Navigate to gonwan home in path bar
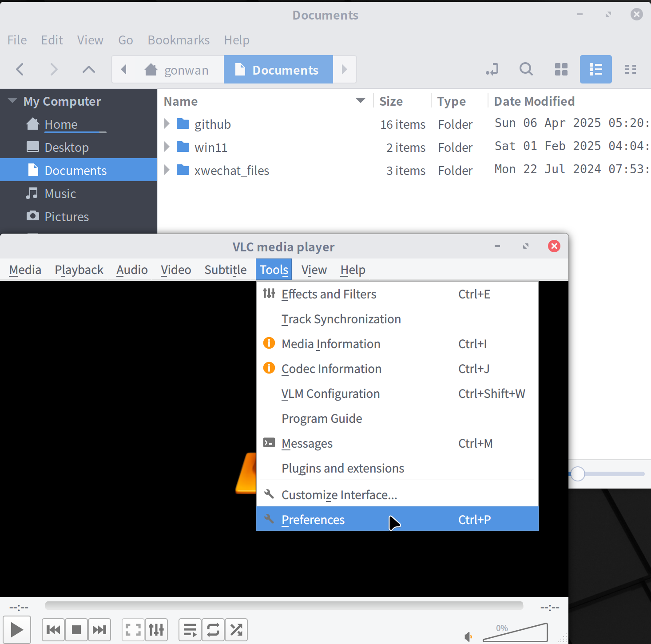651x644 pixels. tap(177, 69)
